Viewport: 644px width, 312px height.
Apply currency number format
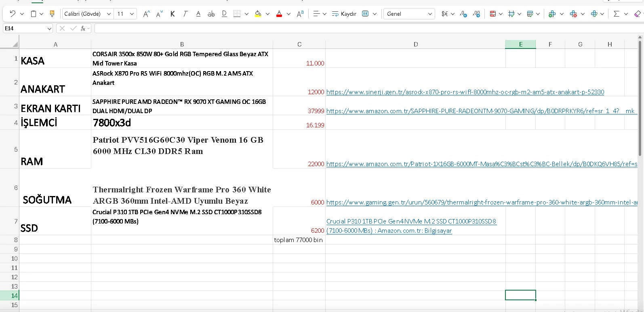click(444, 14)
